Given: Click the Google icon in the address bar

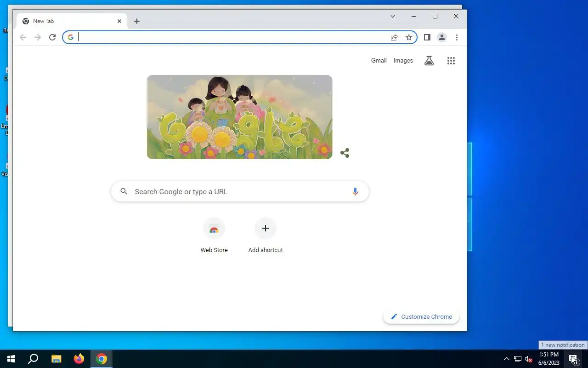Looking at the screenshot, I should [70, 37].
